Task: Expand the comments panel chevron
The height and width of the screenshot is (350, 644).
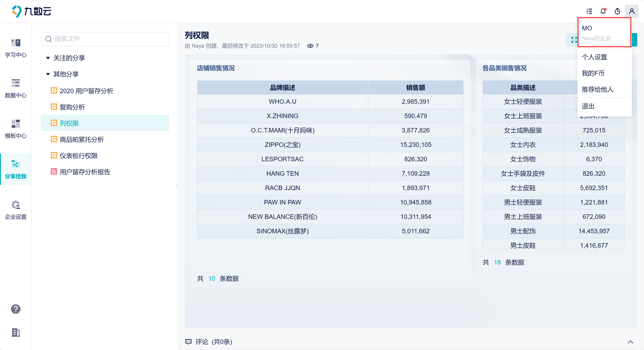Action: (x=630, y=342)
